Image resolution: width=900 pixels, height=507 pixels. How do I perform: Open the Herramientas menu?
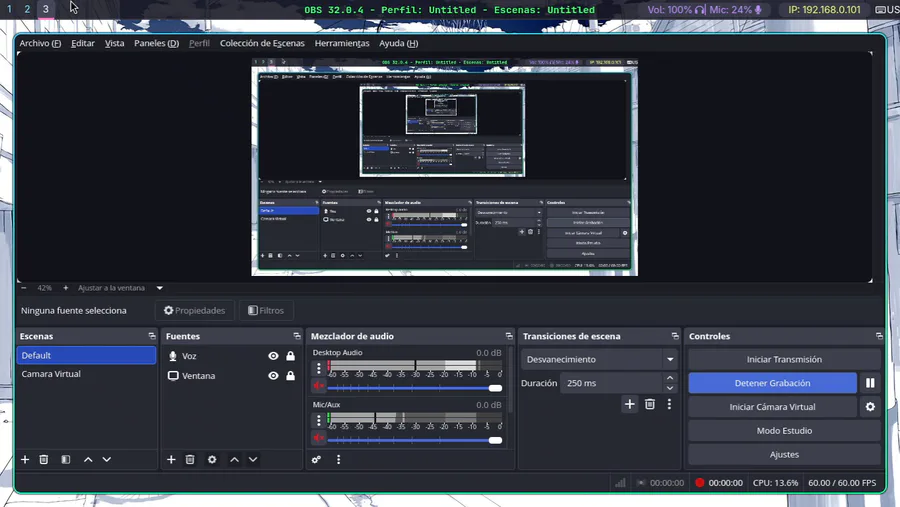click(342, 43)
